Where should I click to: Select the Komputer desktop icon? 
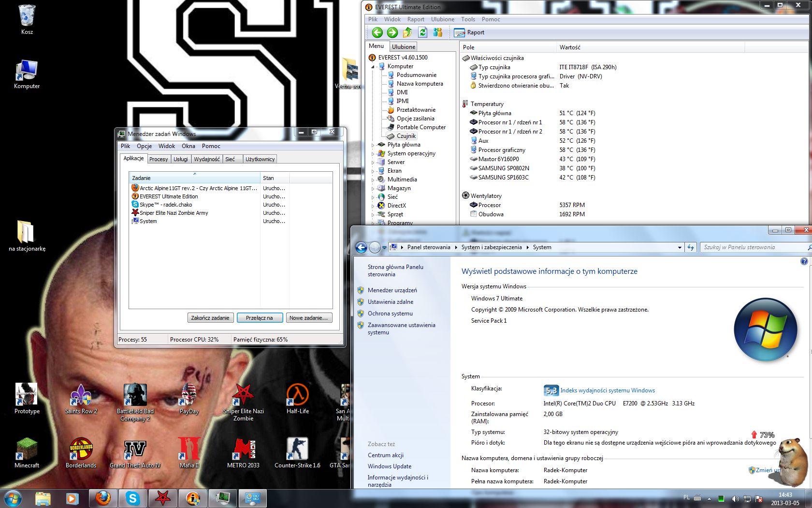click(27, 75)
